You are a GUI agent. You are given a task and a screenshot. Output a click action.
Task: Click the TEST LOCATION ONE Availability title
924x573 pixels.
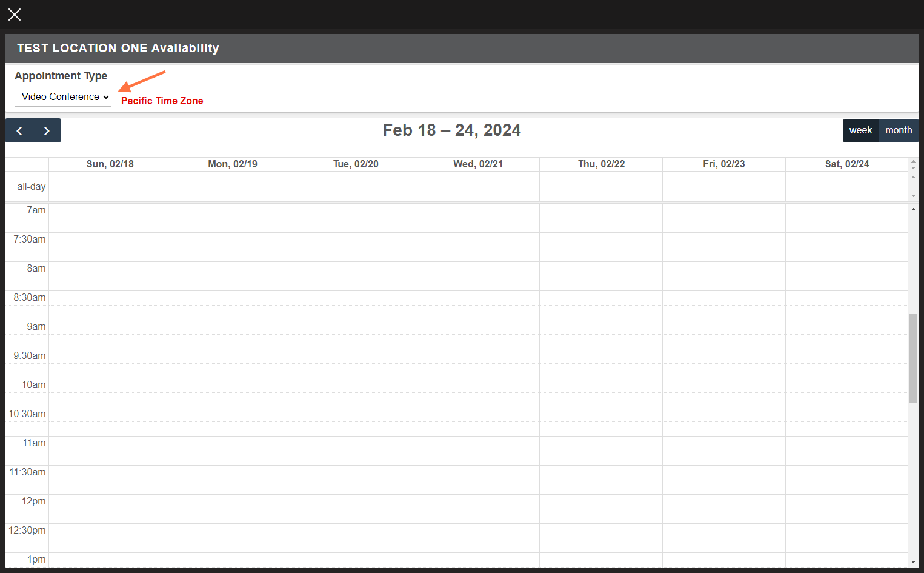[118, 49]
